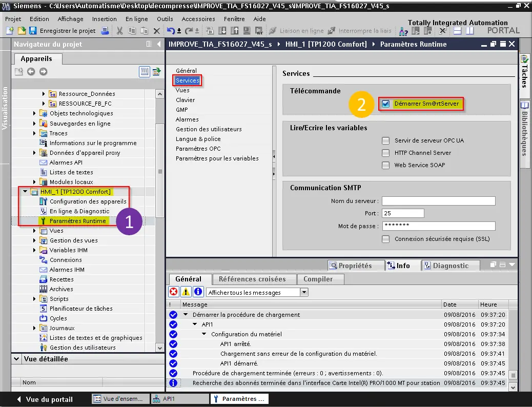
Task: Click the Charger dans l'appareil (download) icon
Action: click(221, 31)
